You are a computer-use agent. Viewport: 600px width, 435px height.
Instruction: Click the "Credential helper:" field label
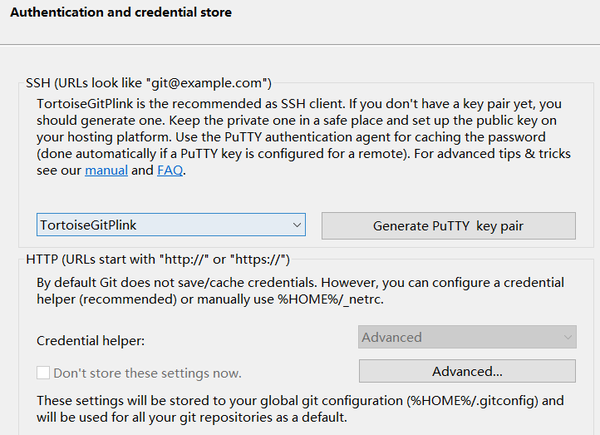(x=91, y=341)
